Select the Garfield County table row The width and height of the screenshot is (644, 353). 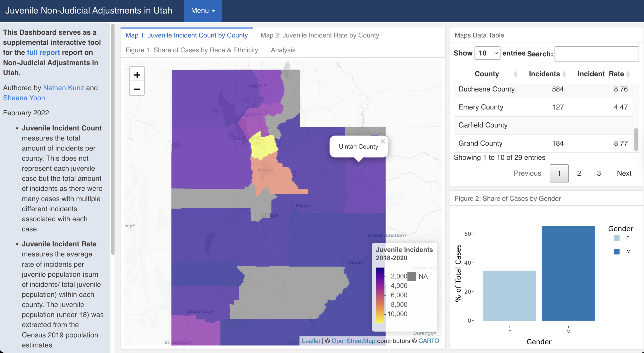(543, 125)
